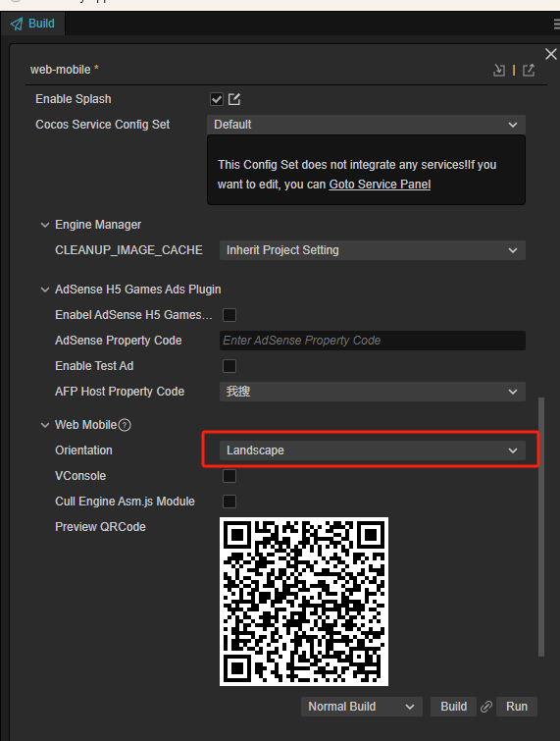Open the Orientation Landscape dropdown
The width and height of the screenshot is (560, 741).
[372, 450]
